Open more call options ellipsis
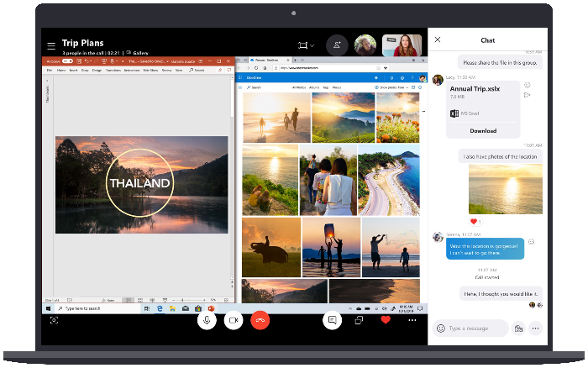The image size is (588, 368). click(x=412, y=320)
